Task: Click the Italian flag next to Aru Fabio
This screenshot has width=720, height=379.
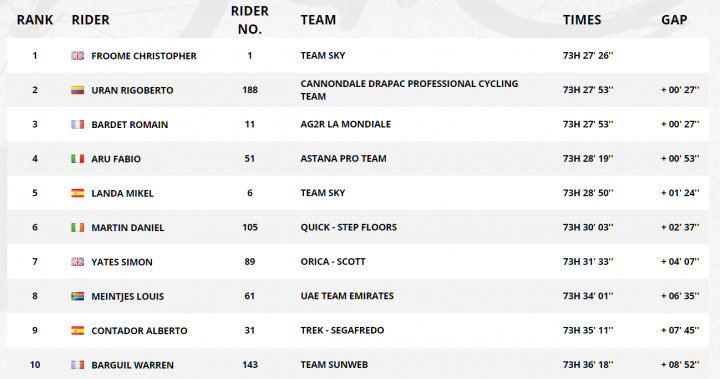Action: pos(77,159)
